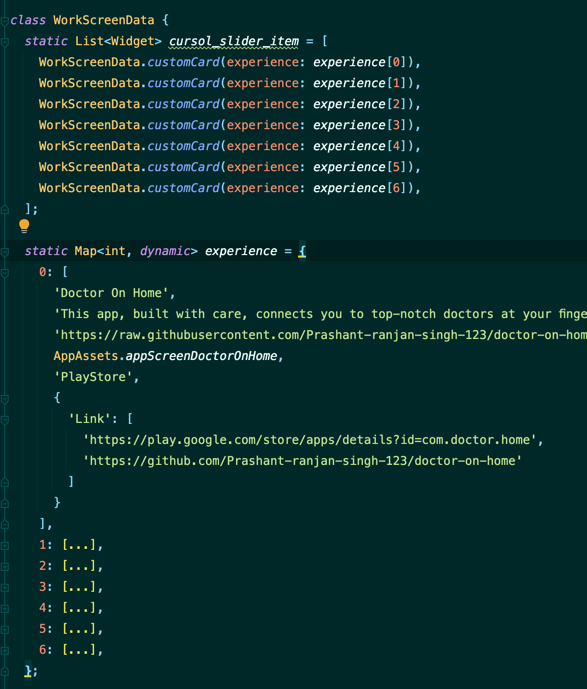The width and height of the screenshot is (587, 689).
Task: Collapse the fold marker beside 'Link': [
Action: coord(4,420)
